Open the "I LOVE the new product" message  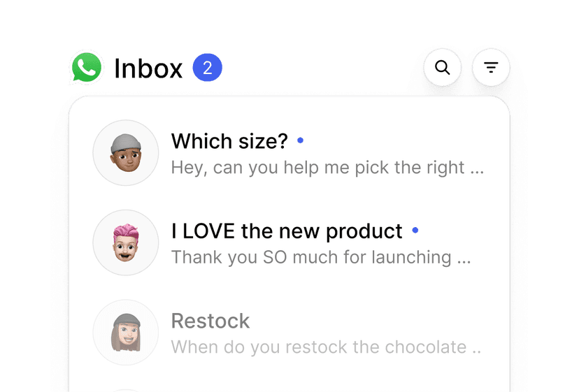[x=287, y=231]
